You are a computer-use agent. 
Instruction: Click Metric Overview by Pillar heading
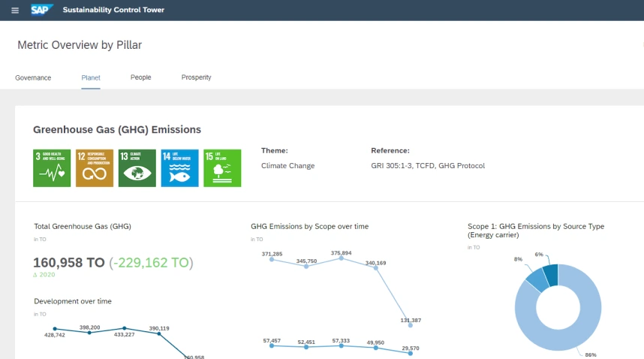click(x=80, y=45)
